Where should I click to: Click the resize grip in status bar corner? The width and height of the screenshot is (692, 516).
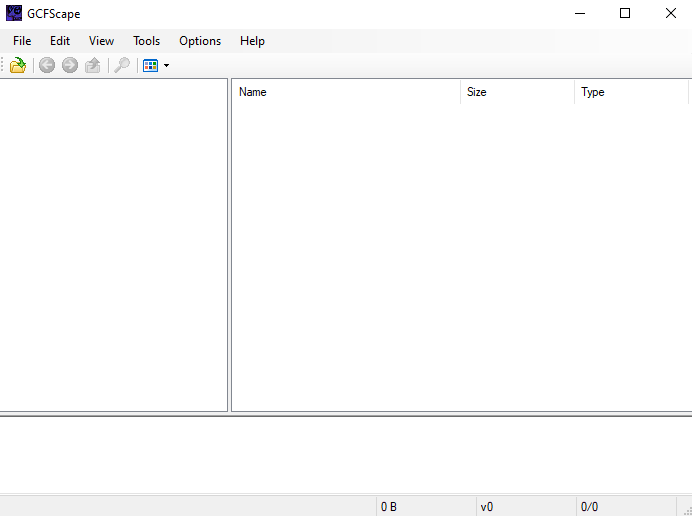click(687, 511)
